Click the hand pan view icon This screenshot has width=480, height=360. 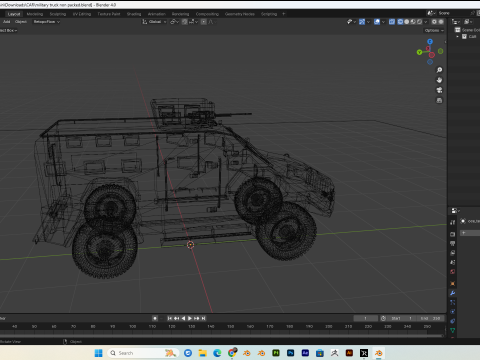click(439, 80)
